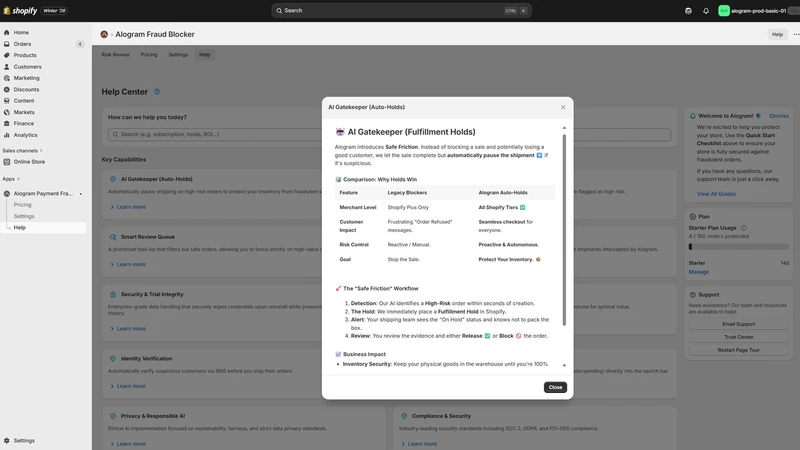
Task: Close the AI Gatekeeper dialog with X
Action: click(563, 107)
